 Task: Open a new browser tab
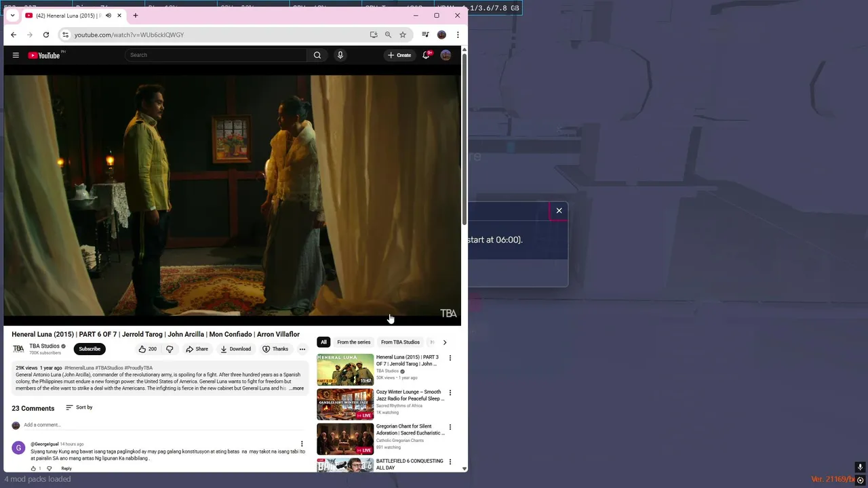pos(136,15)
